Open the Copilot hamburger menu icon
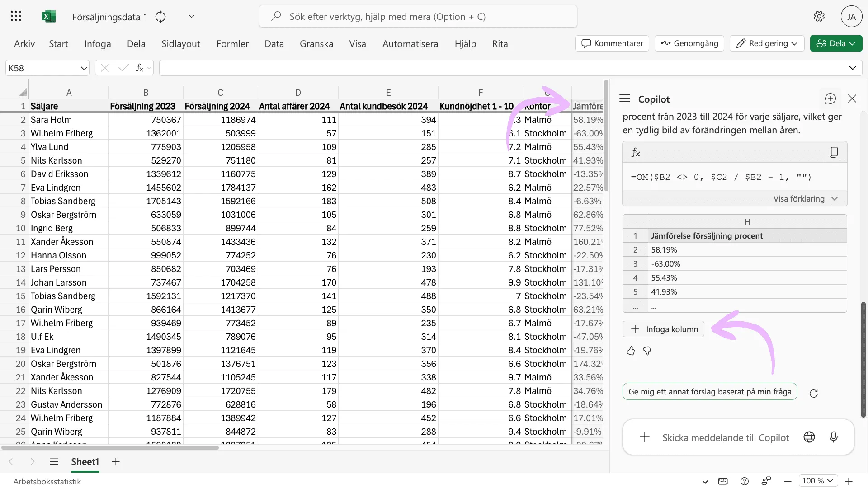 (625, 99)
